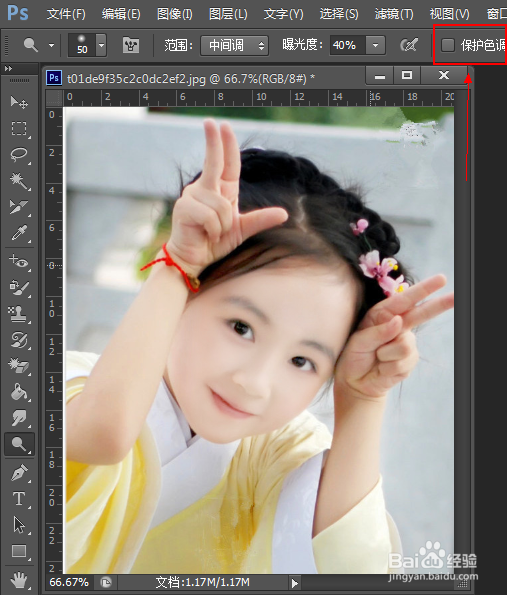Image resolution: width=507 pixels, height=595 pixels.
Task: Click the Photoshop Ps logo
Action: pos(17,13)
